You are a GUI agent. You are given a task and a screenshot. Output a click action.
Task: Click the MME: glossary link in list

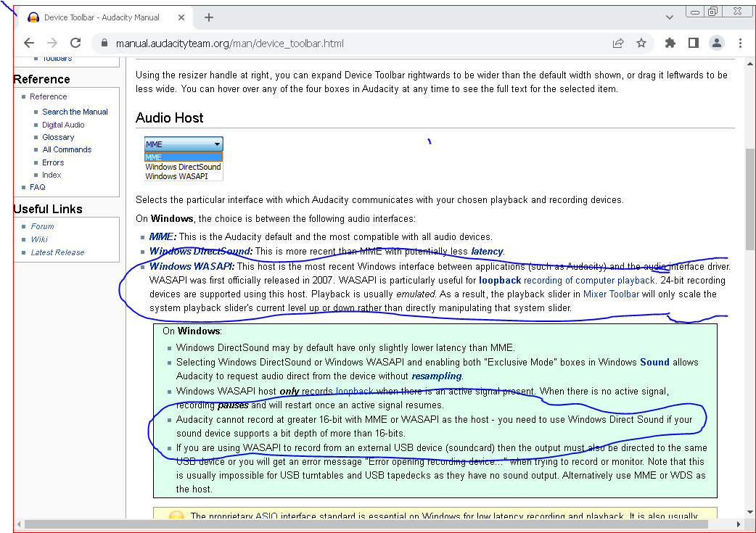(163, 236)
